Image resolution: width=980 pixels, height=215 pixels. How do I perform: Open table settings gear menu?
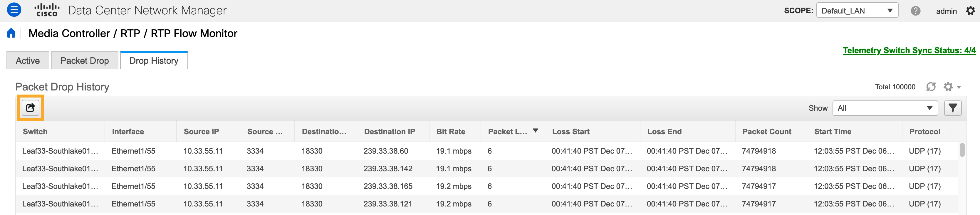[x=952, y=87]
